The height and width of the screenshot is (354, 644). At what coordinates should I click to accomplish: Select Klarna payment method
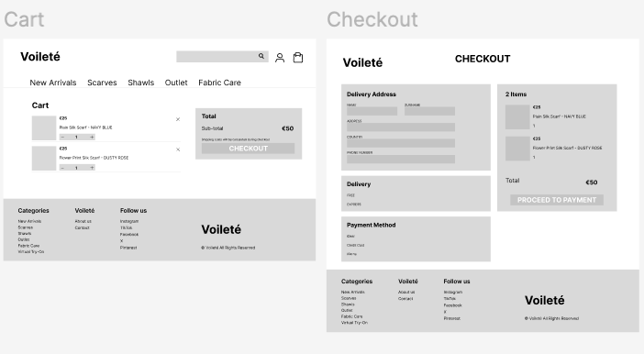(351, 254)
